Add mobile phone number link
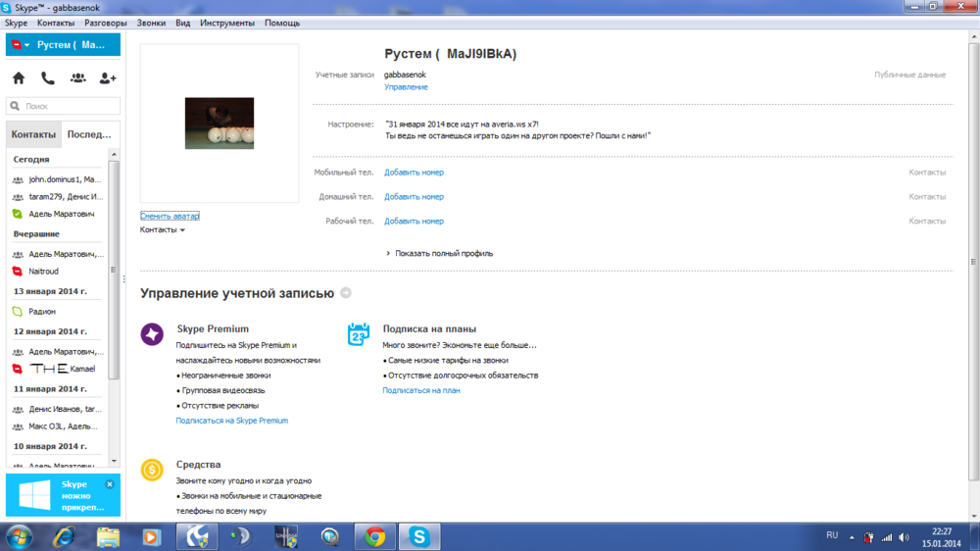 coord(414,172)
